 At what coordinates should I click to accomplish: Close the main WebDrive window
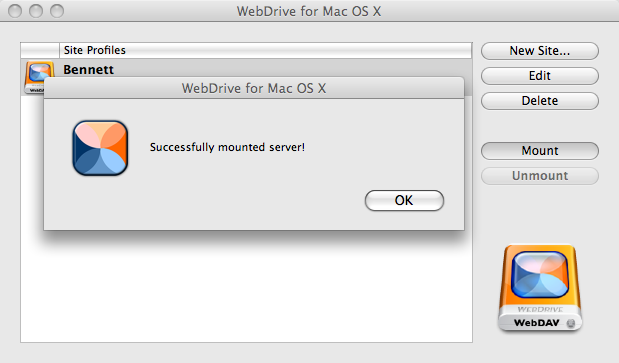[15, 11]
